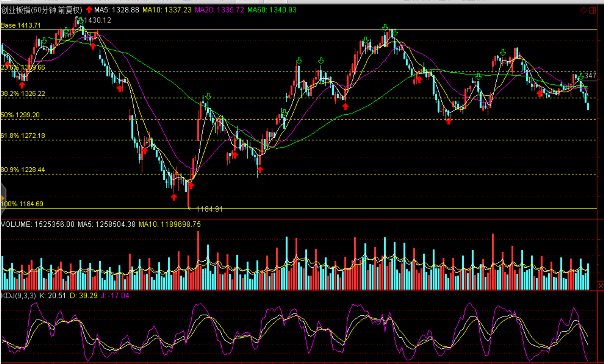604x364 pixels.
Task: Click the 1430.12 high price marker
Action: pyautogui.click(x=97, y=20)
